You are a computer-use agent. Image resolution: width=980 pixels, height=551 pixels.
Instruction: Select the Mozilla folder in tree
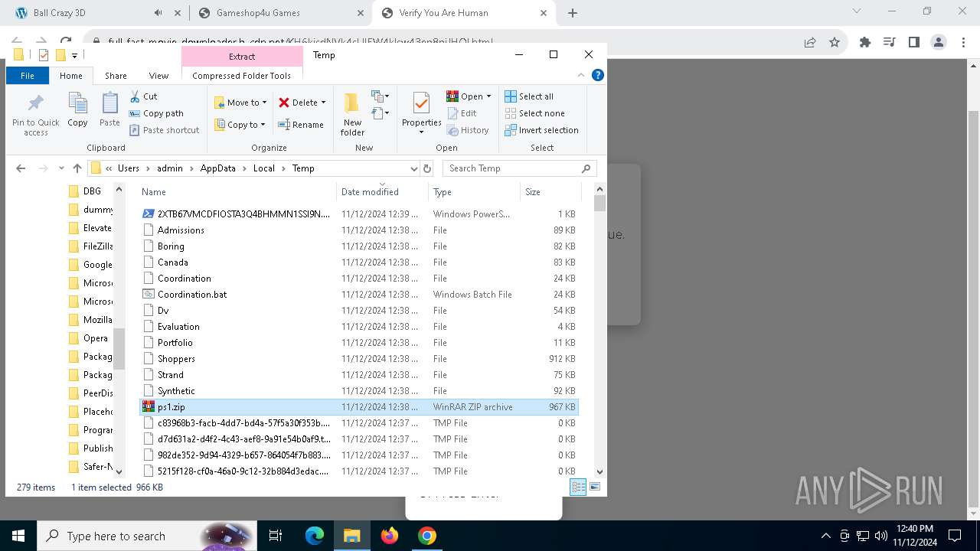[x=90, y=320]
